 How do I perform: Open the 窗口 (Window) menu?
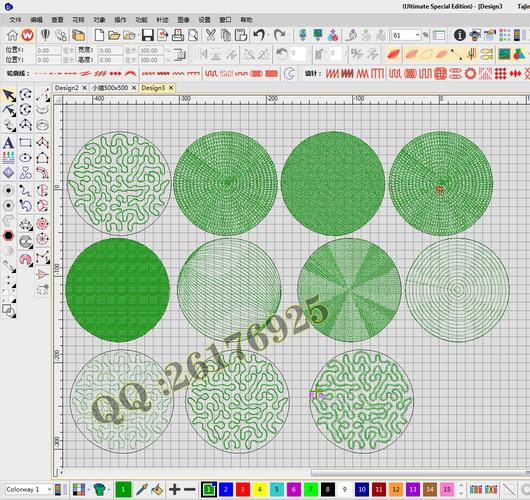(225, 20)
